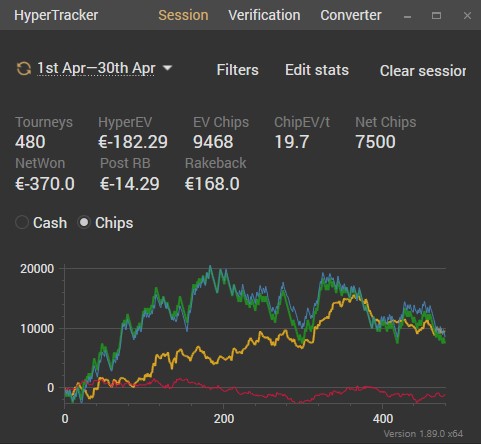This screenshot has height=444, width=481.
Task: Click the Post RB stat label
Action: [125, 163]
